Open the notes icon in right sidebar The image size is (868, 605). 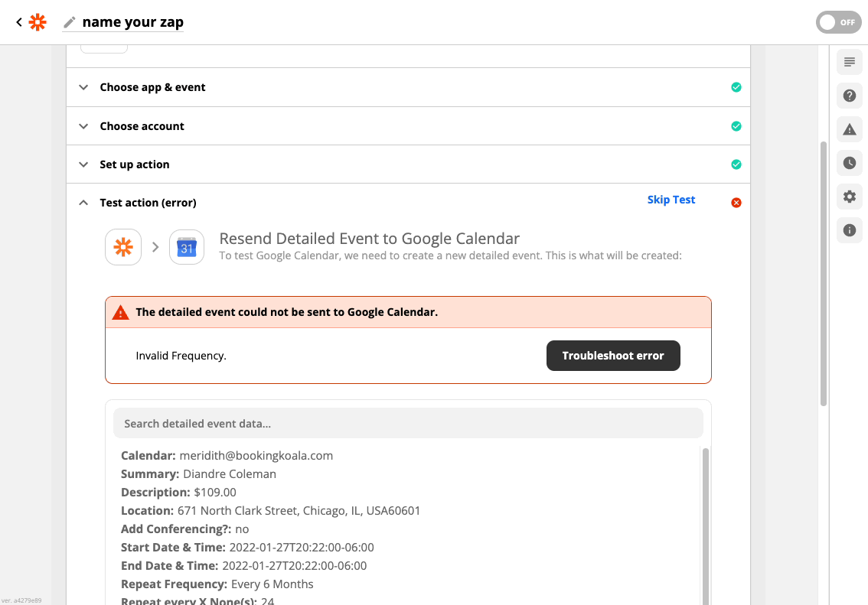(849, 62)
